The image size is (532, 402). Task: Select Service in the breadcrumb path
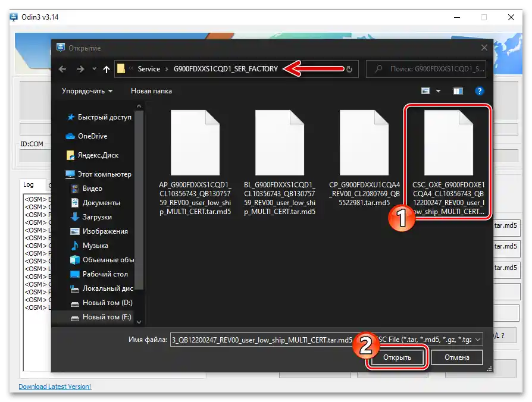[149, 69]
